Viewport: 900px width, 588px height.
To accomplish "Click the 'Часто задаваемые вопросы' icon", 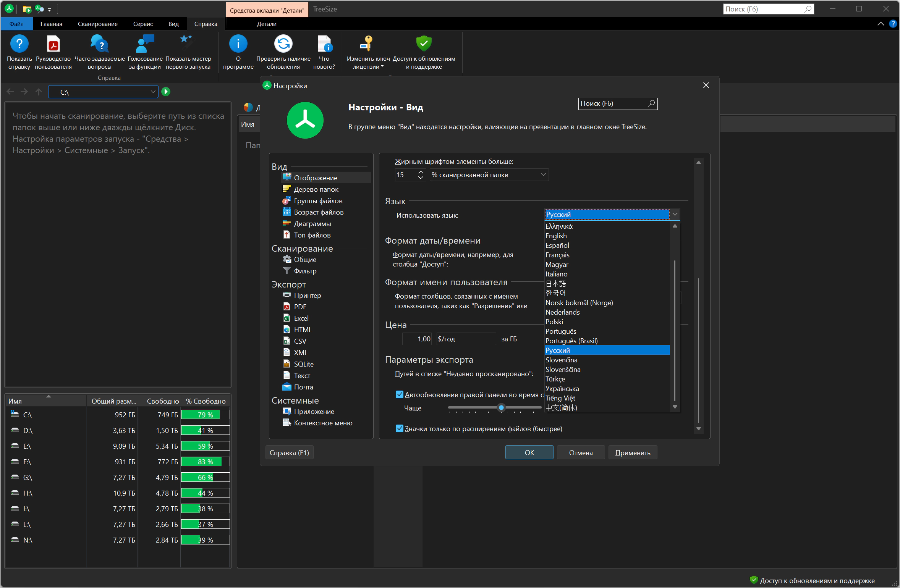I will pyautogui.click(x=99, y=44).
